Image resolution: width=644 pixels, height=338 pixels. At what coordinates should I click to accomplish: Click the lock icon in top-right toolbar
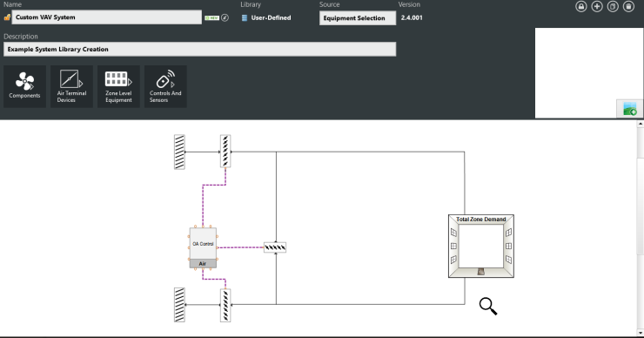[580, 7]
